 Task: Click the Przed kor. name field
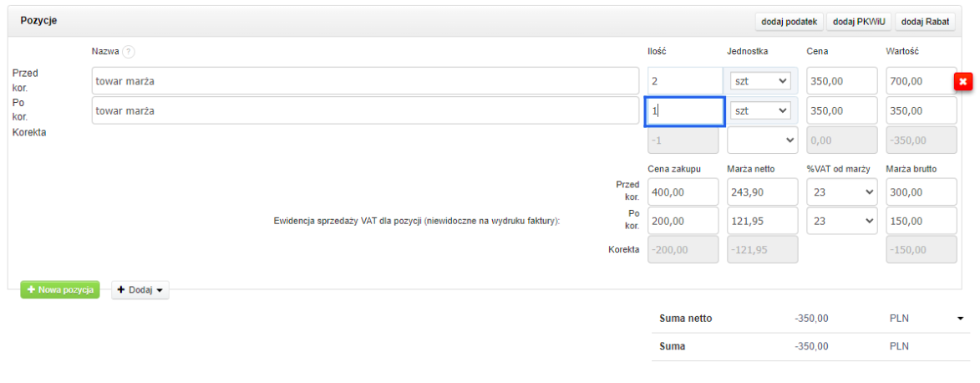pos(365,81)
